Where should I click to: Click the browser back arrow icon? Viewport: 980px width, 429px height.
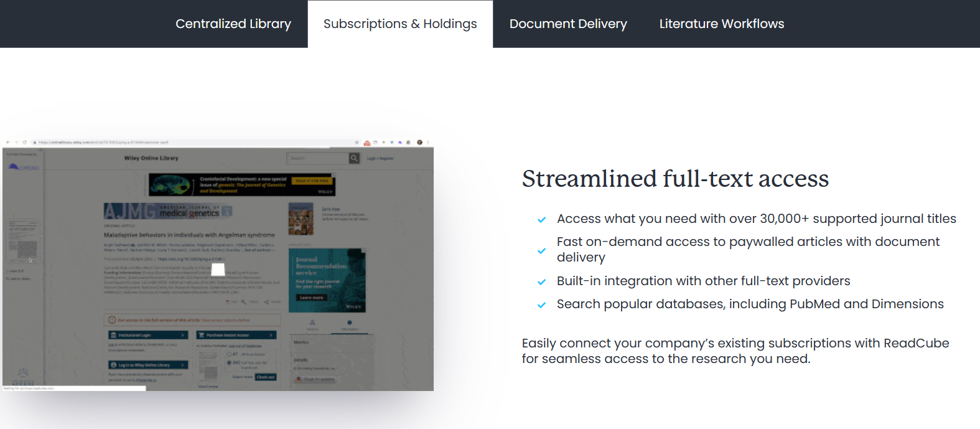[x=8, y=143]
